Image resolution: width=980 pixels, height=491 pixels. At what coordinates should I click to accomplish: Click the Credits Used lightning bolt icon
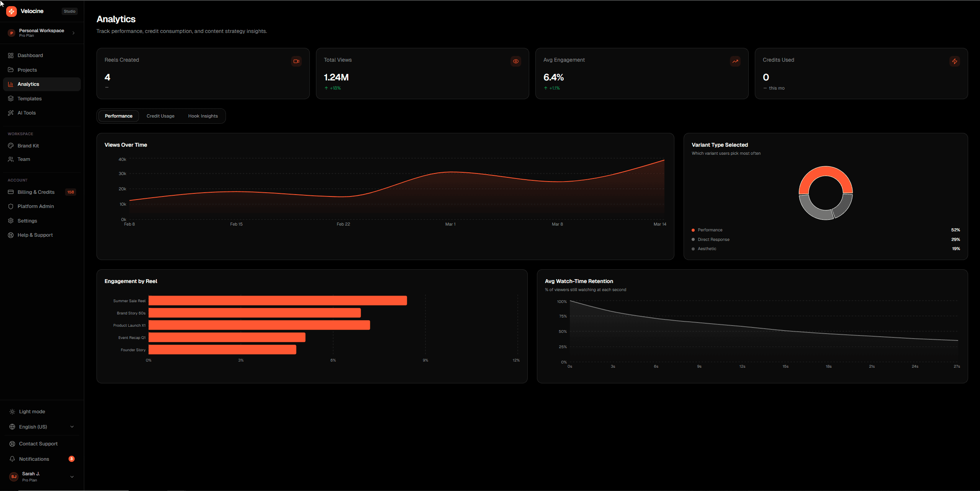[954, 61]
